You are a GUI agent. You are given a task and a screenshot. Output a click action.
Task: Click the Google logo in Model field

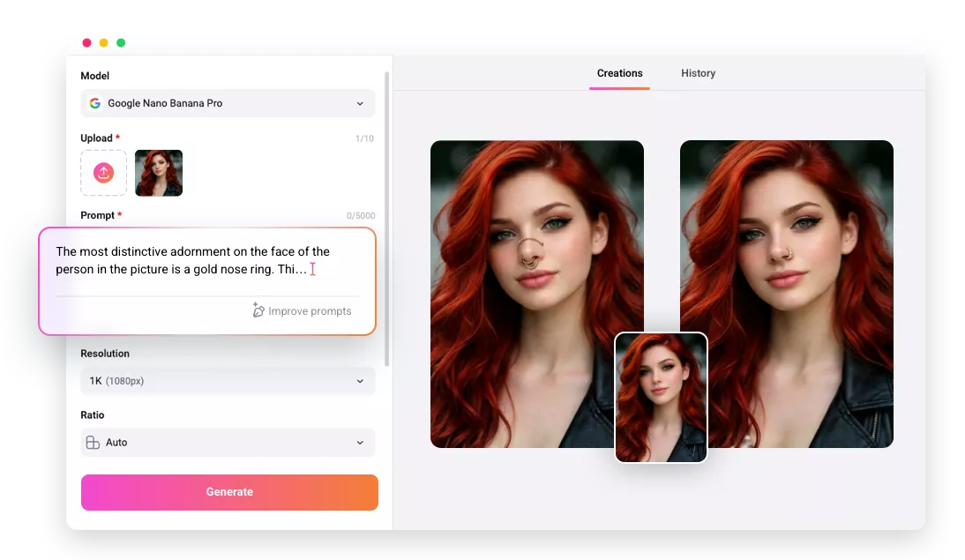tap(95, 103)
